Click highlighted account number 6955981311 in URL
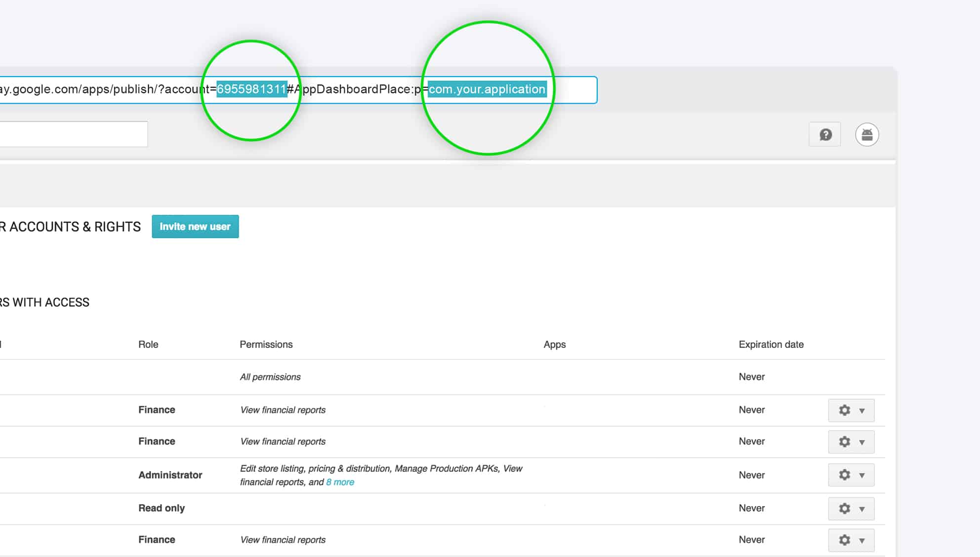 251,89
